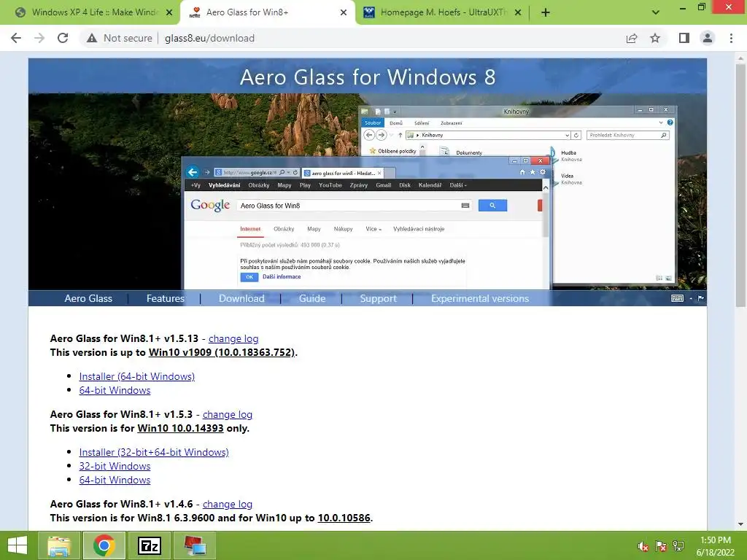Screen dimensions: 747x560
Task: Click the Not secure warning icon
Action: pyautogui.click(x=92, y=38)
